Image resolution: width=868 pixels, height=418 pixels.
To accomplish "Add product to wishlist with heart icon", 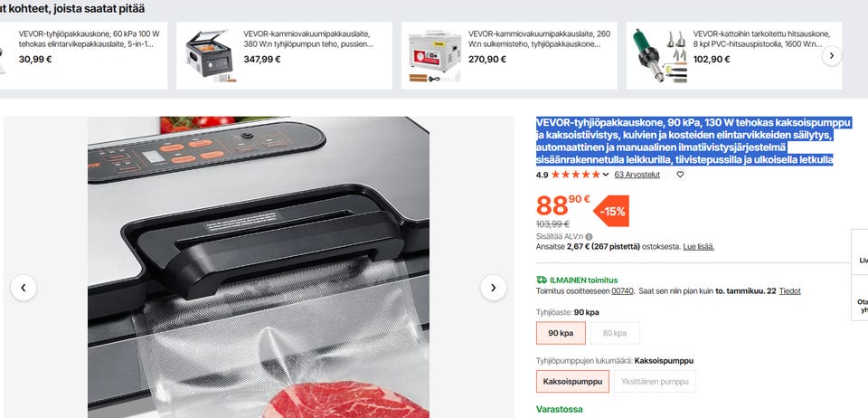I will tap(680, 175).
